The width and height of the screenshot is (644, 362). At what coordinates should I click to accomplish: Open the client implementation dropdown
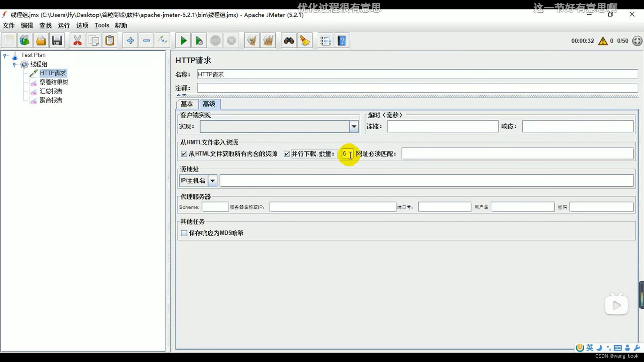click(x=354, y=127)
